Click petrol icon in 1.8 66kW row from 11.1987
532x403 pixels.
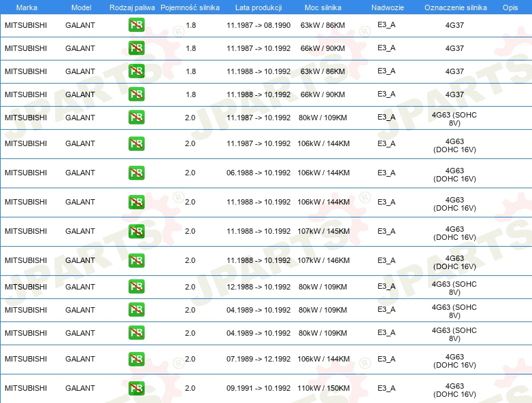pyautogui.click(x=136, y=48)
